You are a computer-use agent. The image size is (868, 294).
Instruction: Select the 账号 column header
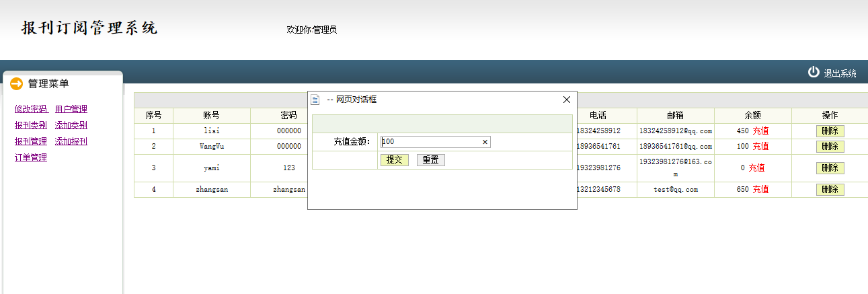point(212,115)
